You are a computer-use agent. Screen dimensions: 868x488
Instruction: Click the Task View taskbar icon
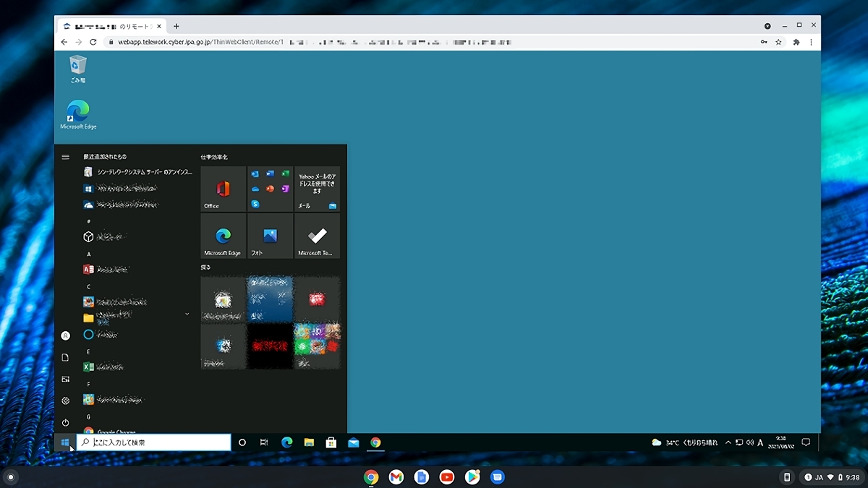pos(264,442)
